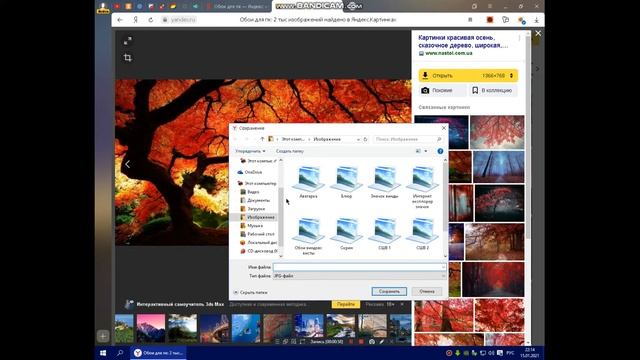This screenshot has height=360, width=640.
Task: Click Создать папку button
Action: pyautogui.click(x=290, y=151)
